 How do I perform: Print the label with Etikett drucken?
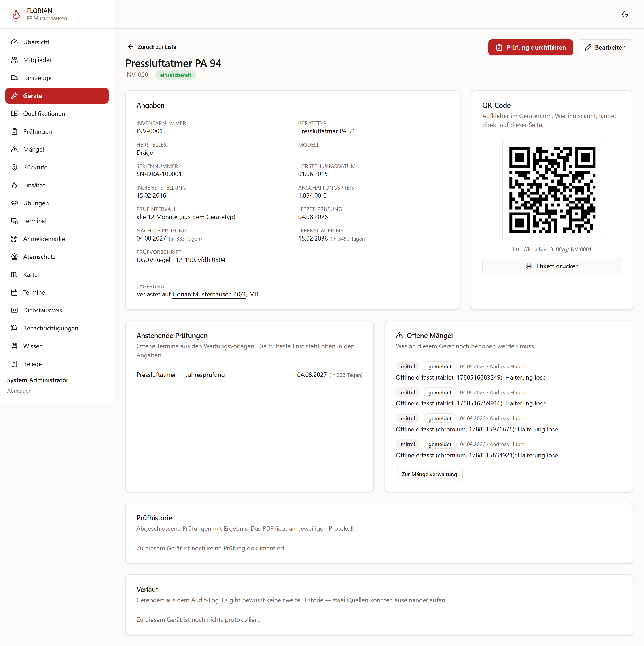[x=552, y=266]
